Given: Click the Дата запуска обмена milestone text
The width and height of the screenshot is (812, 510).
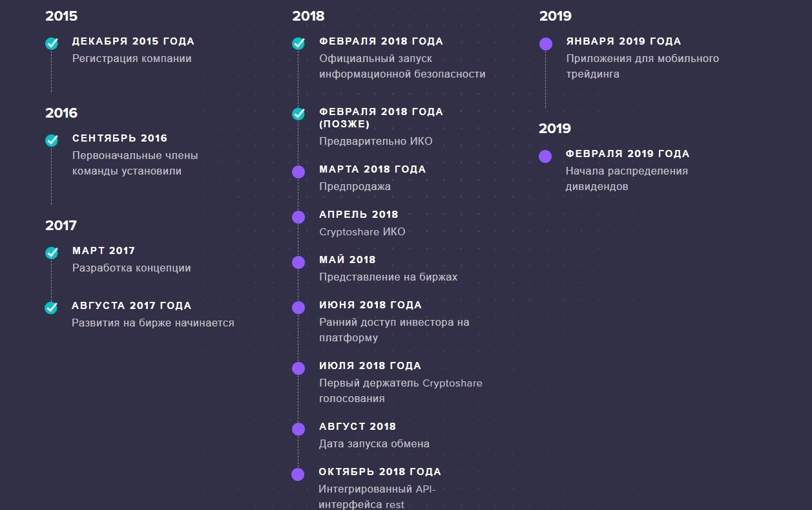Looking at the screenshot, I should point(374,443).
